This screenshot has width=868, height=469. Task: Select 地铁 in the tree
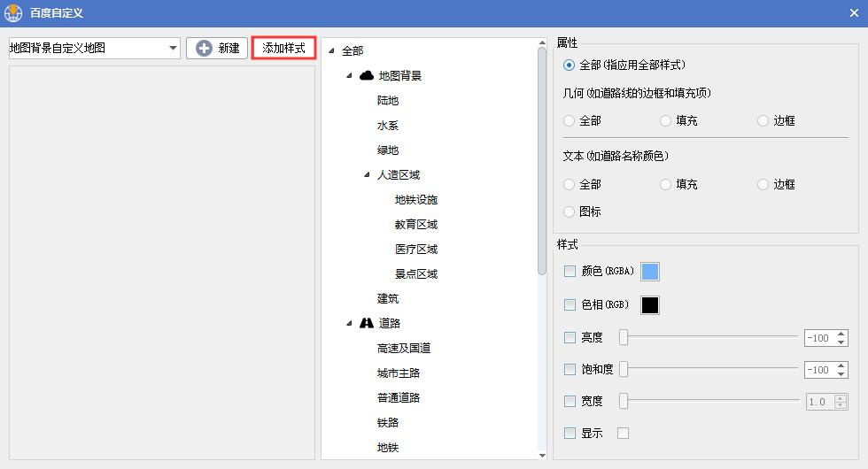(388, 447)
